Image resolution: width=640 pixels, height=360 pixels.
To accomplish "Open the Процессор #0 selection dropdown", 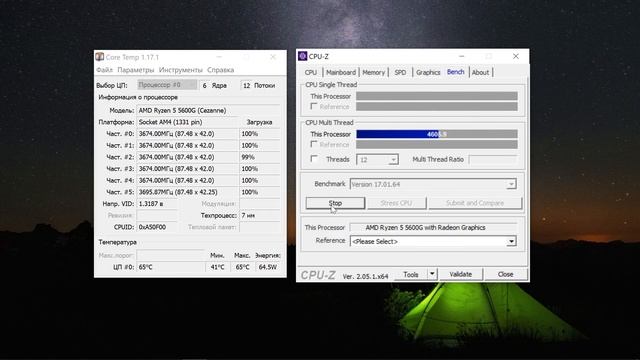I will point(167,85).
